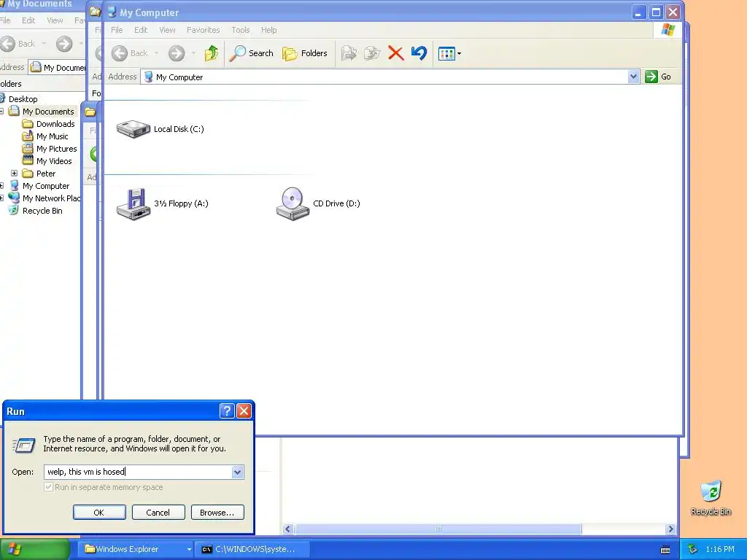Open C:\WINDOWS\syste... taskbar button
Image resolution: width=747 pixels, height=560 pixels.
252,549
